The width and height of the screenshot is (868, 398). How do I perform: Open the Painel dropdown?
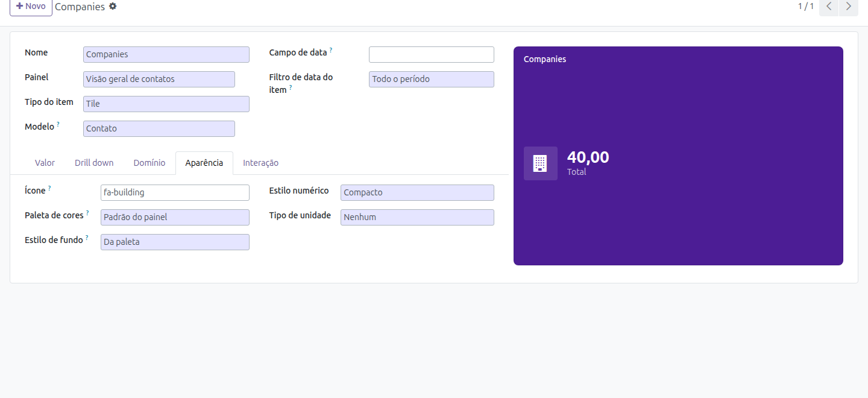[x=159, y=79]
